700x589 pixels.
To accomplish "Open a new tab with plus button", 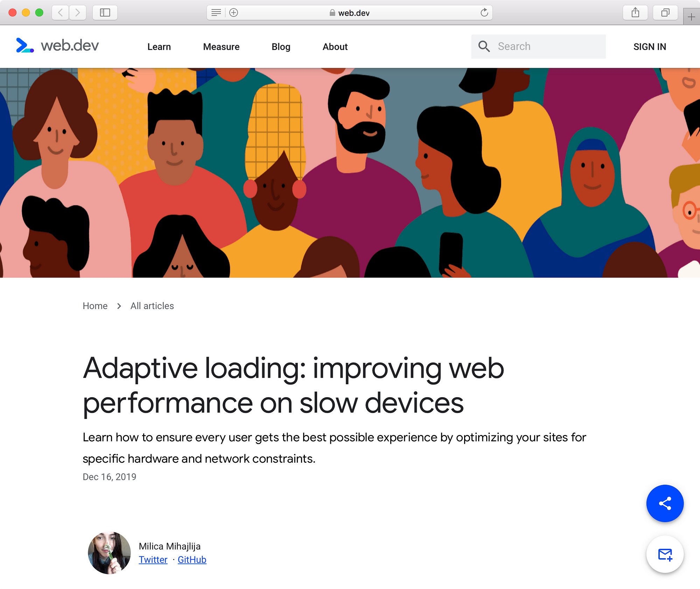I will (x=691, y=17).
